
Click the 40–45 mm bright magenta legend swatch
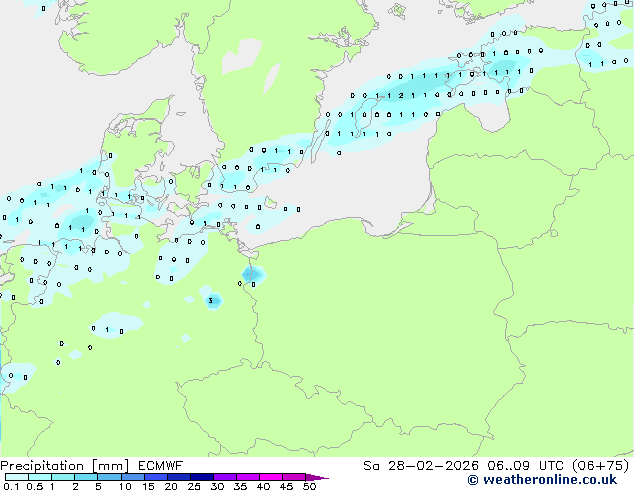[271, 477]
